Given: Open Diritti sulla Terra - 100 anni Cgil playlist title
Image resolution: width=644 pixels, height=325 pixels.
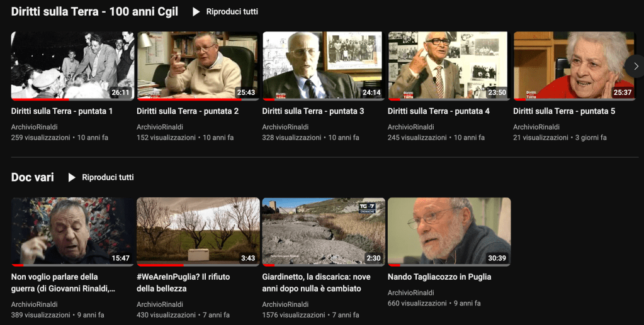Looking at the screenshot, I should (x=94, y=12).
